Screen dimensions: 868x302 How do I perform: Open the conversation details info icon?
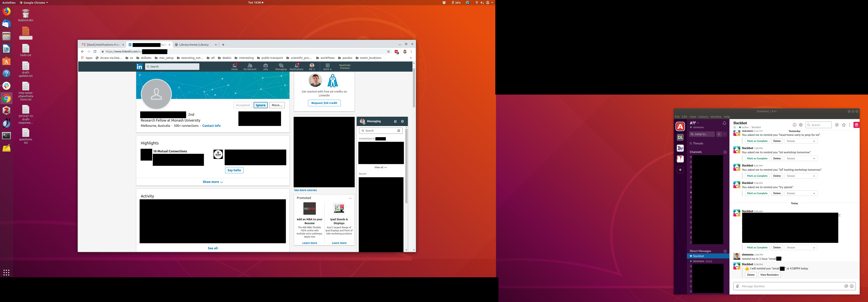[x=794, y=125]
